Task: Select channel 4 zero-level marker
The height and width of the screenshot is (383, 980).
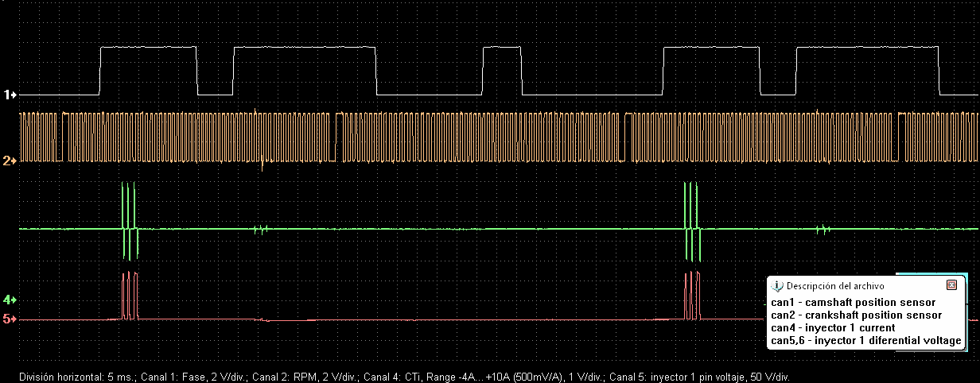Action: 10,300
